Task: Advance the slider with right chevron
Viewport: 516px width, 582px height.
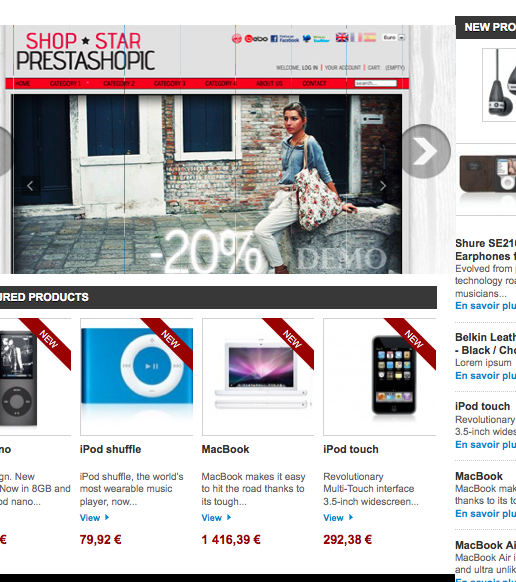Action: tap(383, 186)
